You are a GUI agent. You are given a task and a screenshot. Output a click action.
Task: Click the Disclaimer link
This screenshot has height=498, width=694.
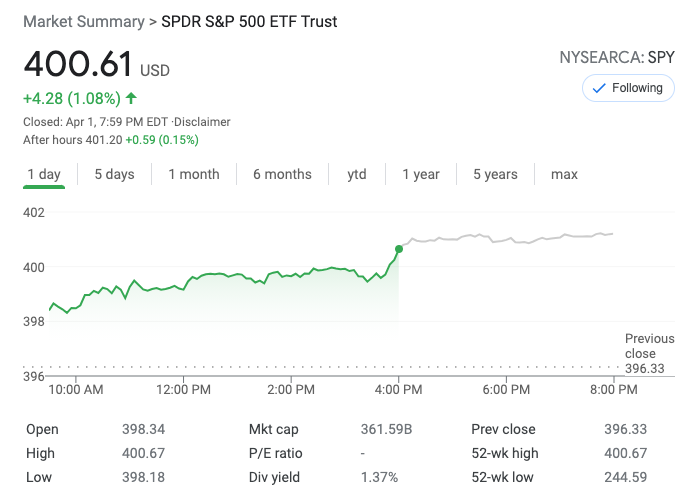(202, 122)
